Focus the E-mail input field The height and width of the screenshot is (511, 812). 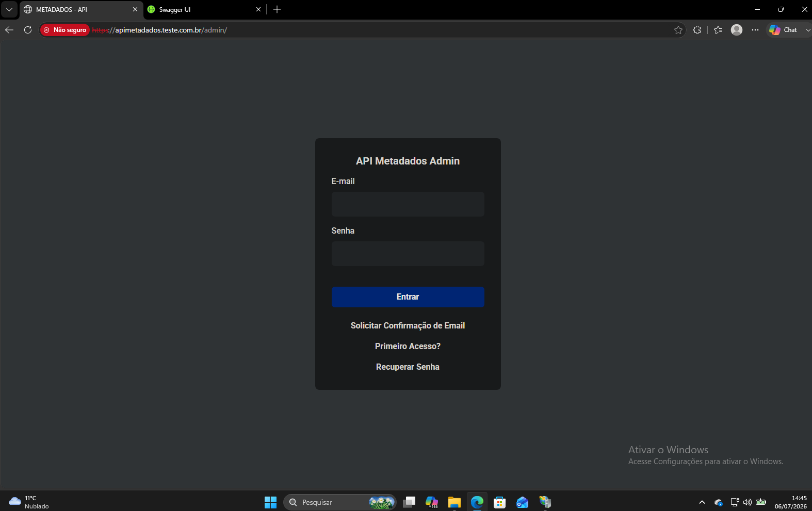[408, 204]
